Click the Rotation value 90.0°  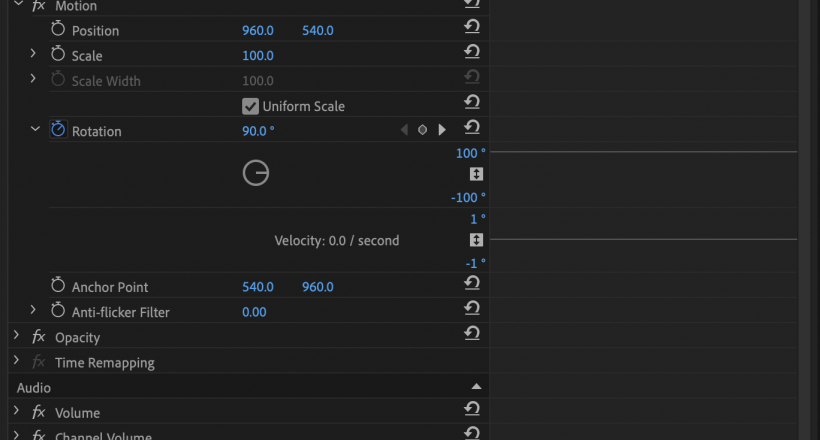(x=258, y=131)
